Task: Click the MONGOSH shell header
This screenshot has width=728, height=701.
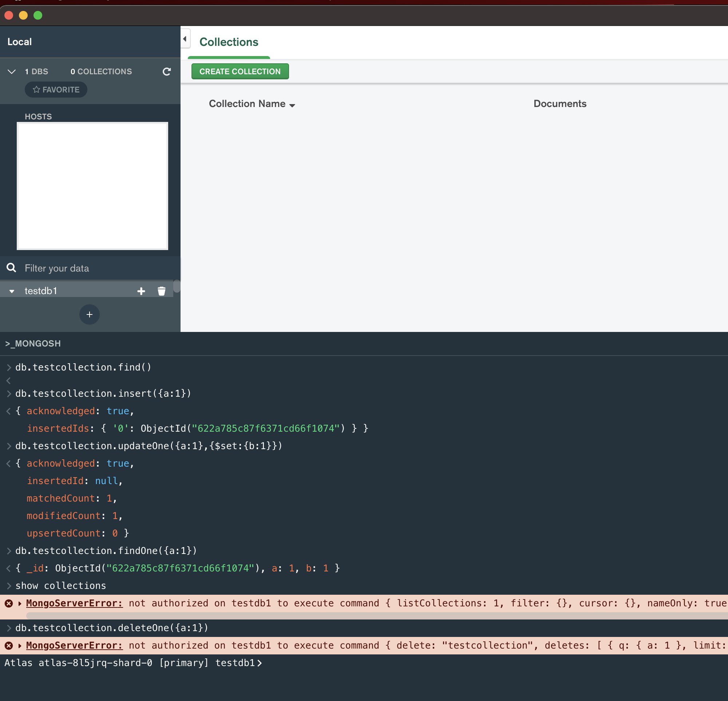Action: point(33,343)
